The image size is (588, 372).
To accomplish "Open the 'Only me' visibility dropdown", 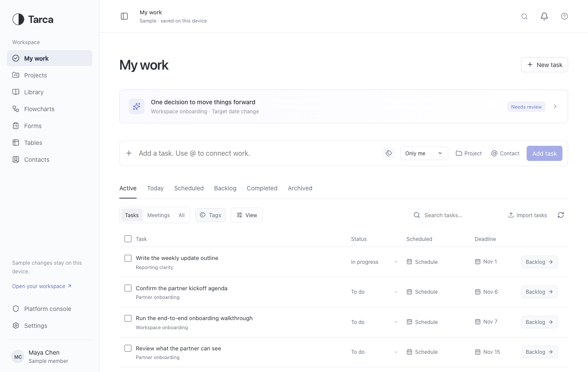I will click(424, 153).
